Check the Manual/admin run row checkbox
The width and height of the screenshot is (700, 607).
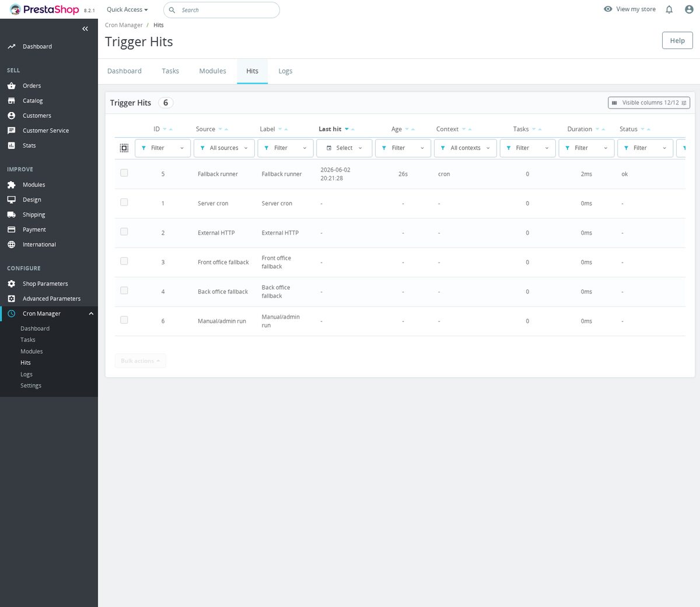[x=124, y=320]
